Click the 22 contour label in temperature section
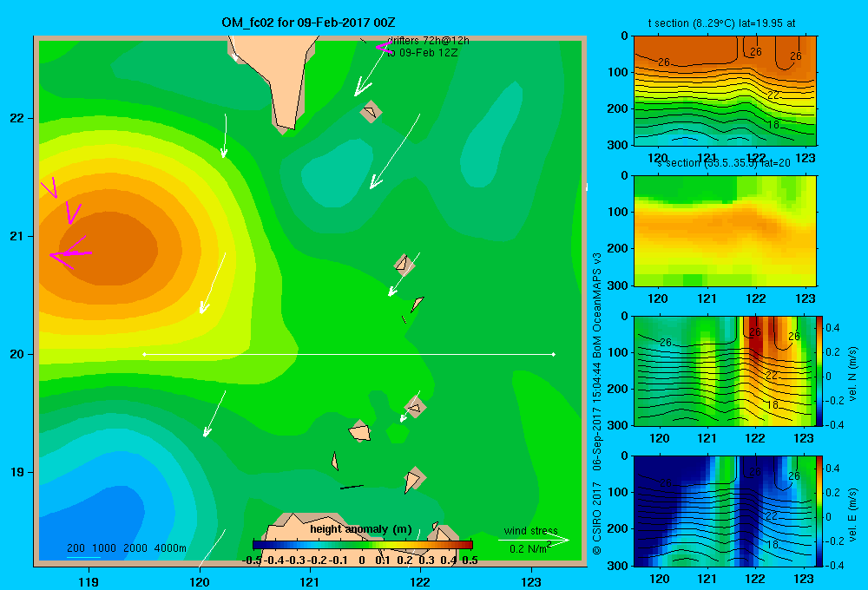The height and width of the screenshot is (590, 868). coord(773,95)
